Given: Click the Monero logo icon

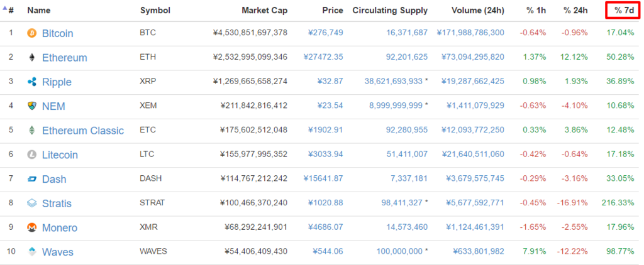Looking at the screenshot, I should click(x=31, y=227).
